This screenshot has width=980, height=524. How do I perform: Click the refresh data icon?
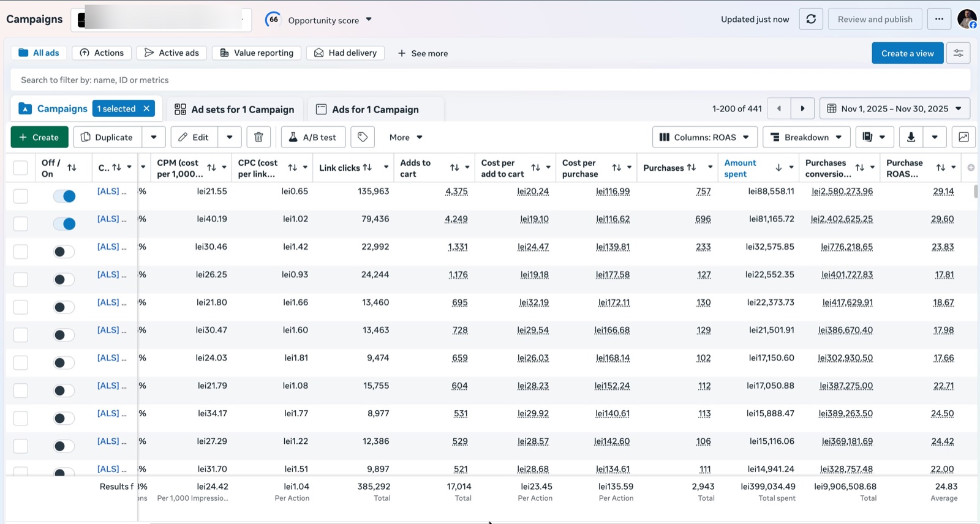(811, 19)
